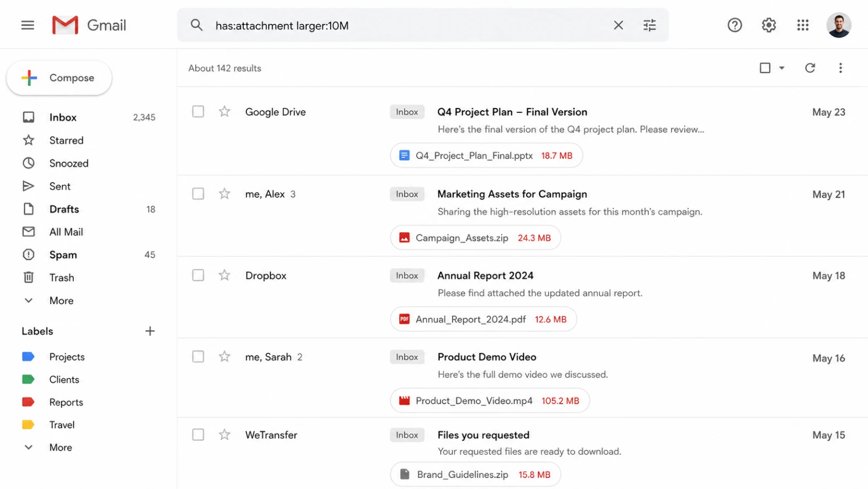Select the Google Drive email checkbox
Image resolution: width=868 pixels, height=489 pixels.
pos(198,112)
